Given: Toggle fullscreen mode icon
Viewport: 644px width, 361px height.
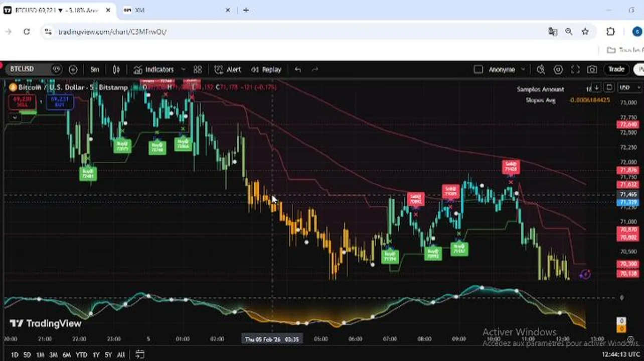Looking at the screenshot, I should pyautogui.click(x=575, y=70).
